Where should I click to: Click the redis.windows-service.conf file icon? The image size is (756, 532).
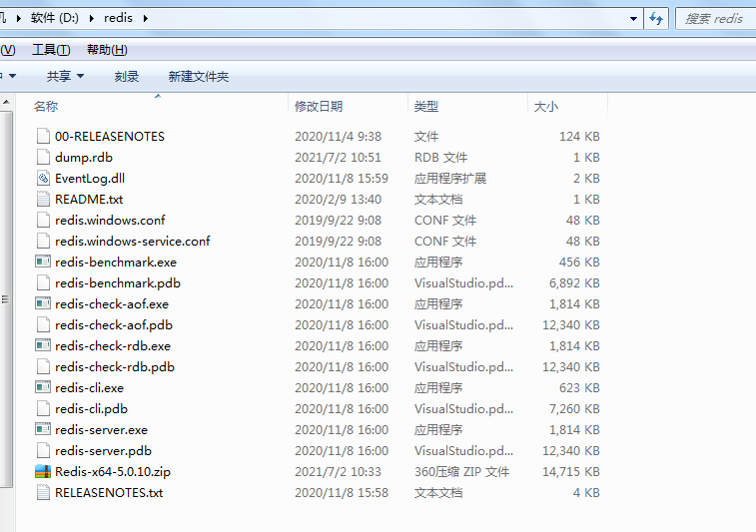pos(43,241)
